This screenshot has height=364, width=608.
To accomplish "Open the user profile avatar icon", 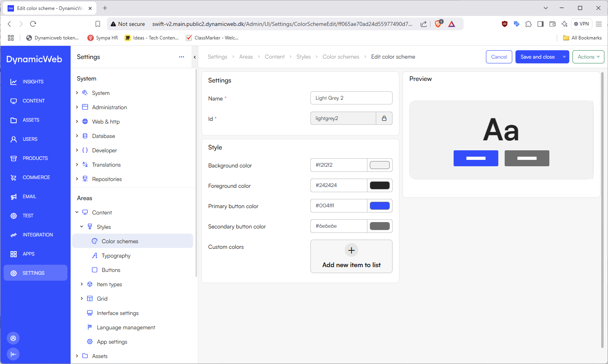I will [x=13, y=338].
